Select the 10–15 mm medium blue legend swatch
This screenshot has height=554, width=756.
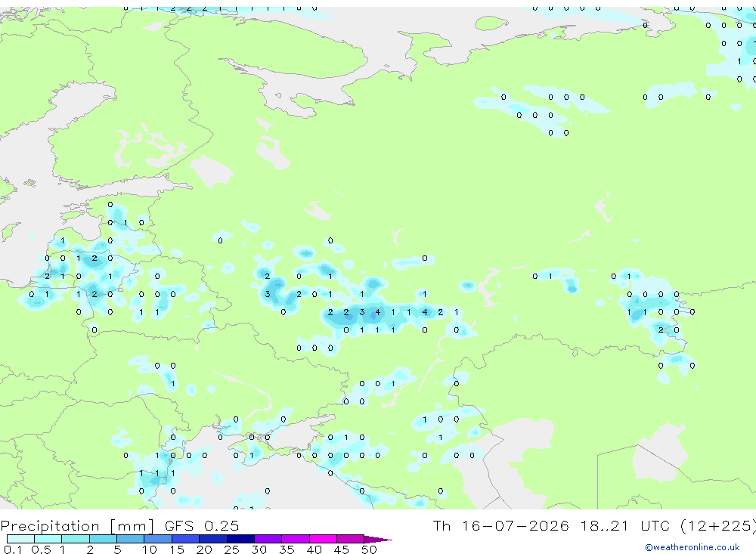(158, 539)
